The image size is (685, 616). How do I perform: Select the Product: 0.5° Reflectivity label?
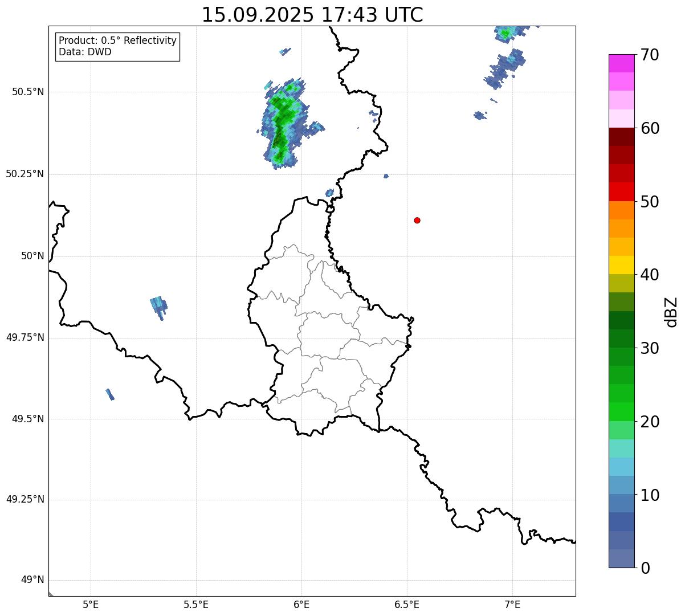click(117, 41)
